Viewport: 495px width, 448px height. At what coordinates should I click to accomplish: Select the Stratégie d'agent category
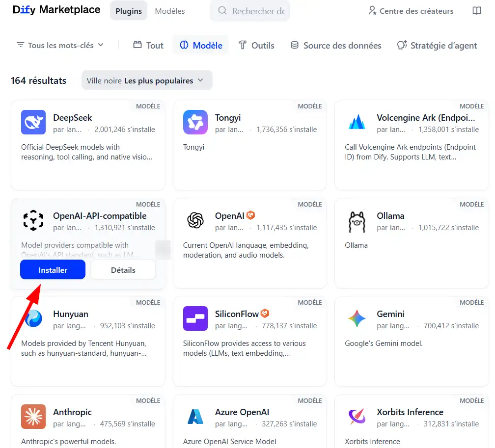point(437,45)
